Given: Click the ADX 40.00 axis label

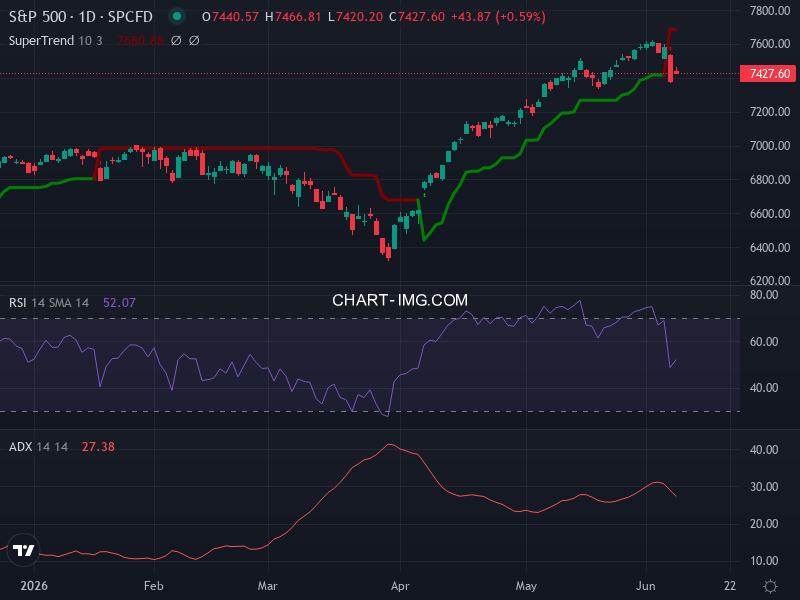Looking at the screenshot, I should [764, 449].
